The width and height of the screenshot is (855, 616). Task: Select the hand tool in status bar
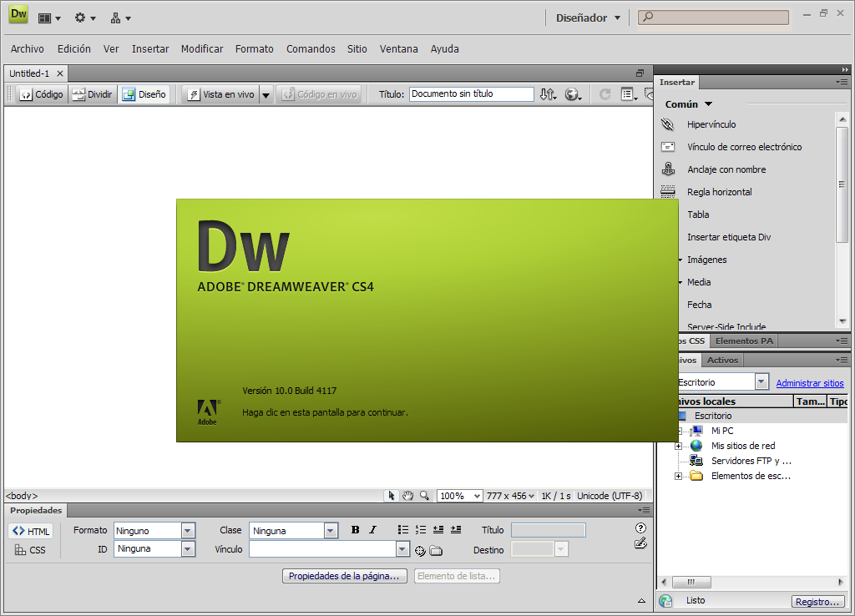[x=407, y=496]
